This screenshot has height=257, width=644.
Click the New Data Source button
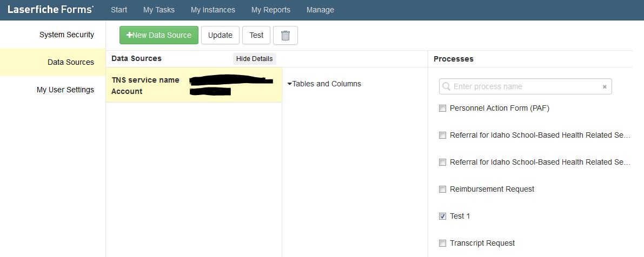pyautogui.click(x=159, y=35)
